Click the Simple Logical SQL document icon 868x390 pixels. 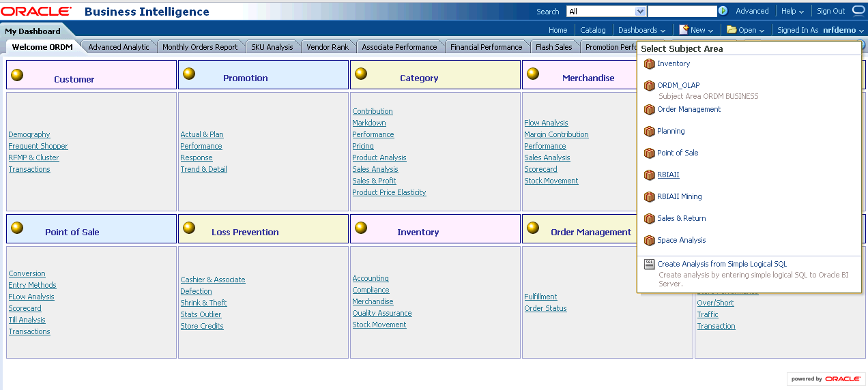(x=649, y=265)
